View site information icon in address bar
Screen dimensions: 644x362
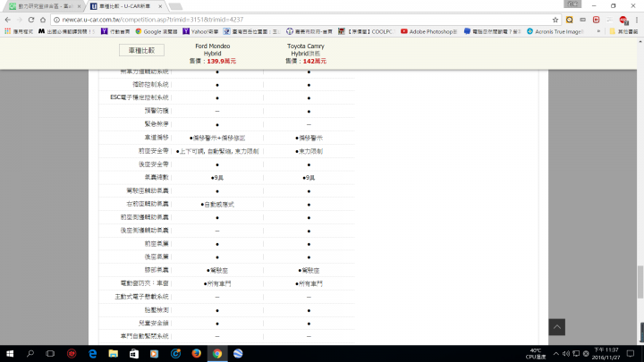[x=56, y=20]
